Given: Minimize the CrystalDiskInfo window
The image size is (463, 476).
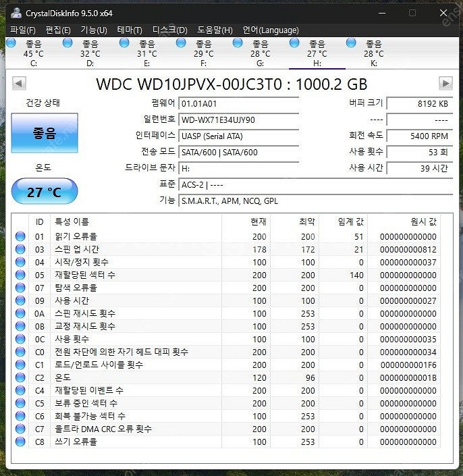Looking at the screenshot, I should click(x=382, y=13).
